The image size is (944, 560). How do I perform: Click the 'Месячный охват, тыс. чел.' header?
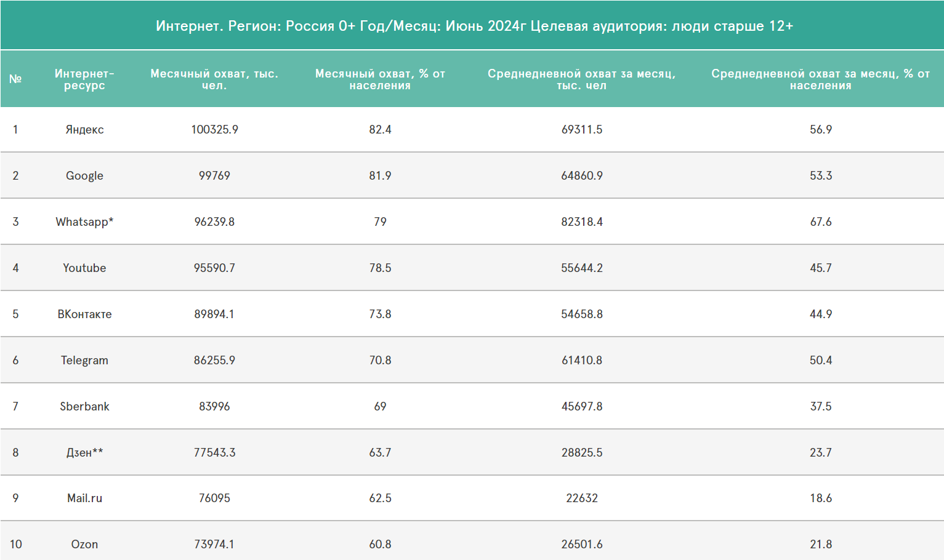[x=214, y=79]
